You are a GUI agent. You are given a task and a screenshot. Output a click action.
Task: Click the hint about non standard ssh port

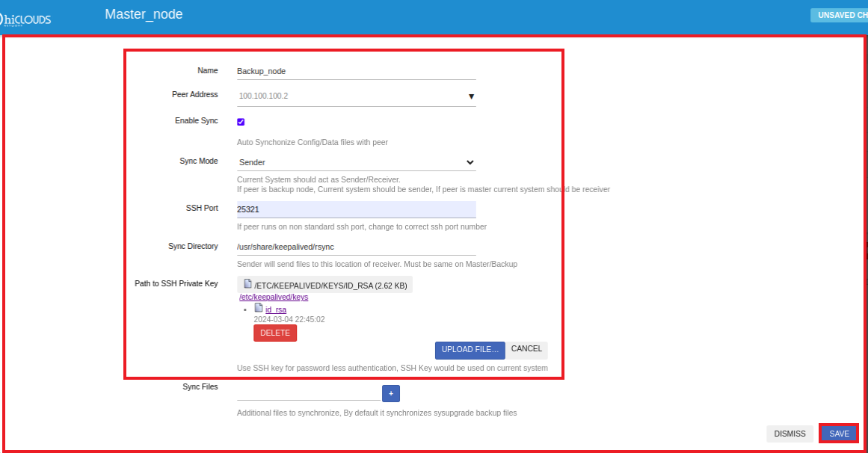[362, 226]
